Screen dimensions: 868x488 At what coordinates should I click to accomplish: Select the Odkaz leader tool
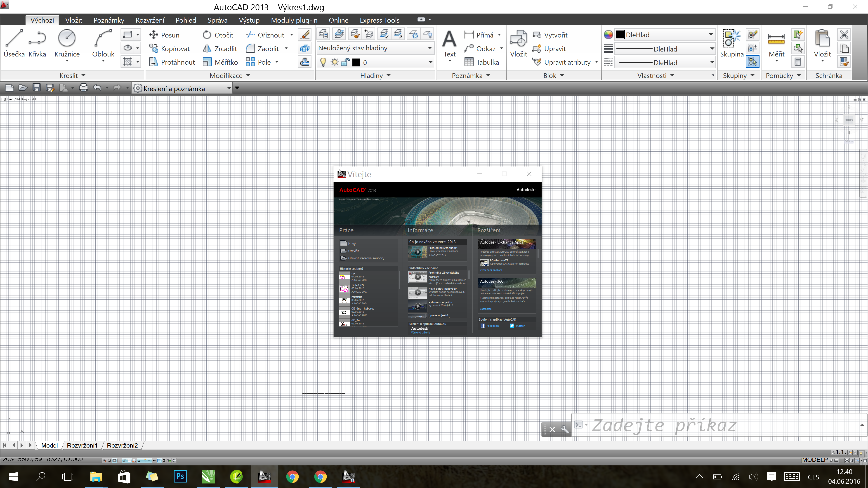click(x=480, y=49)
